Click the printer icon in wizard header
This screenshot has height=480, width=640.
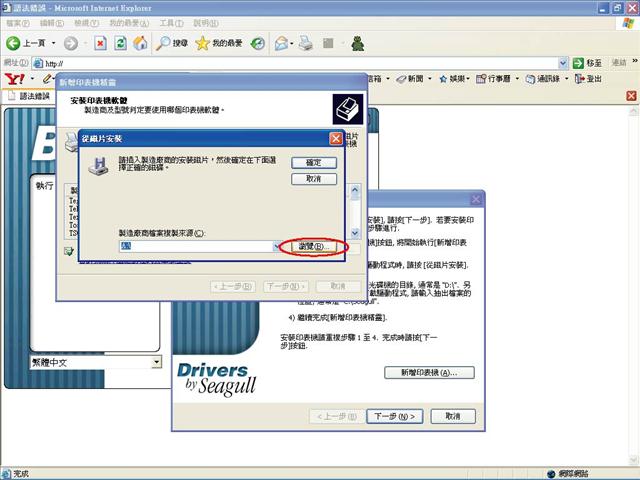(x=348, y=109)
